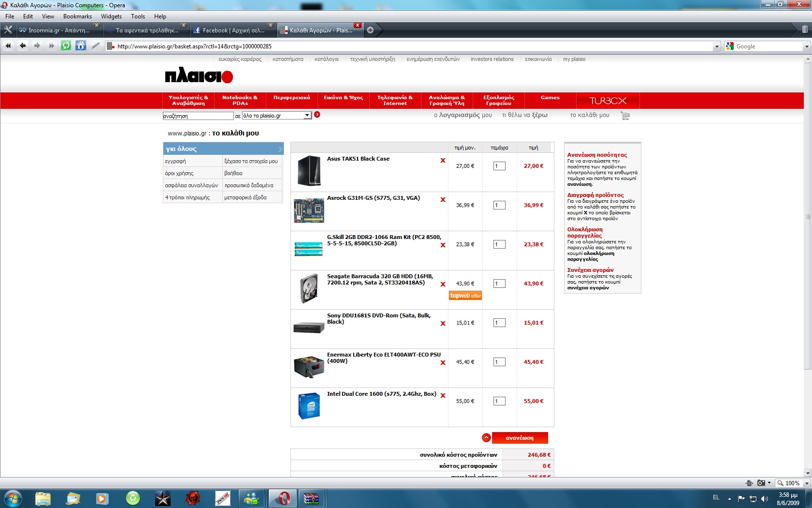812x508 pixels.
Task: Click the 'ο λογαριασμός μου' link
Action: click(x=463, y=115)
